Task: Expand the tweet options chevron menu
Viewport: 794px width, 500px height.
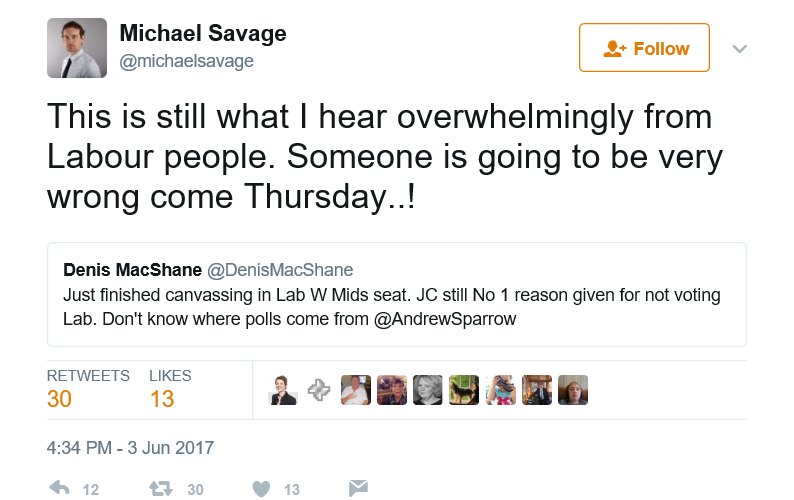Action: pyautogui.click(x=740, y=48)
